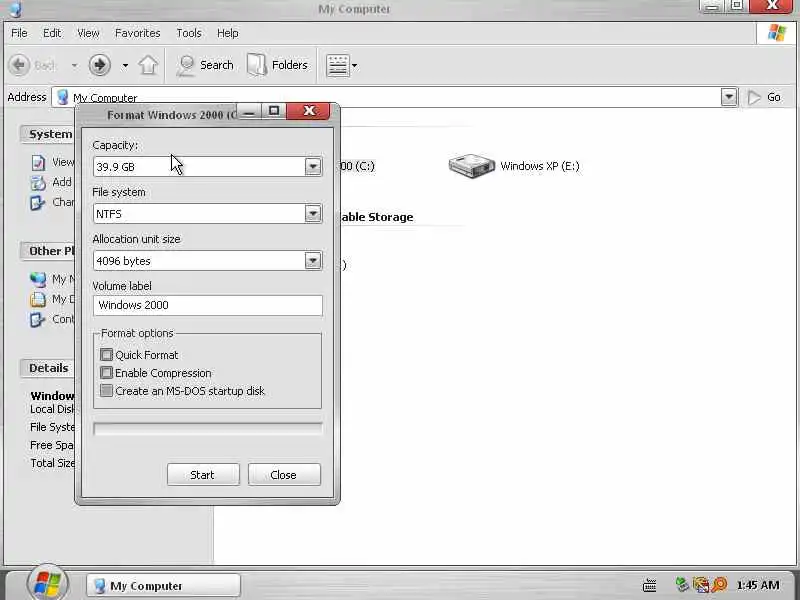
Task: Click the My Documents icon
Action: click(38, 299)
